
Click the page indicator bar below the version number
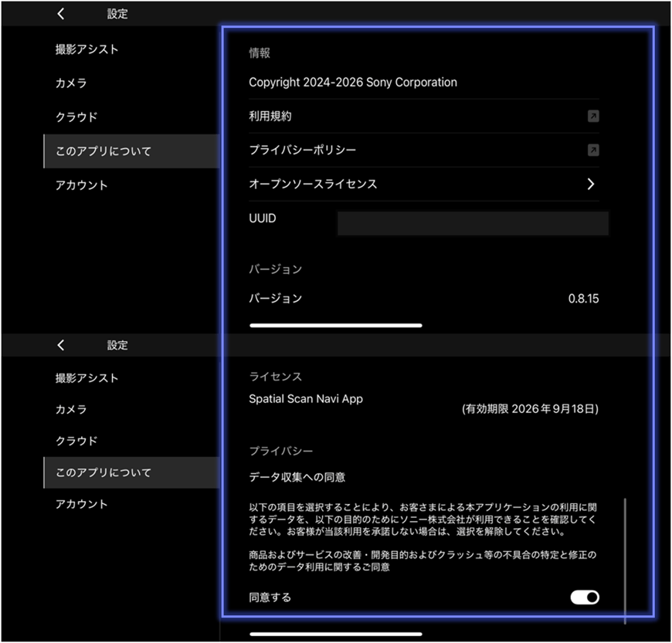(x=335, y=326)
